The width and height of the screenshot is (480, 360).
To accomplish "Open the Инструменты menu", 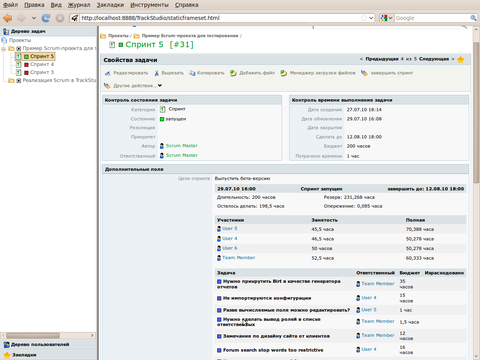I will pyautogui.click(x=149, y=5).
